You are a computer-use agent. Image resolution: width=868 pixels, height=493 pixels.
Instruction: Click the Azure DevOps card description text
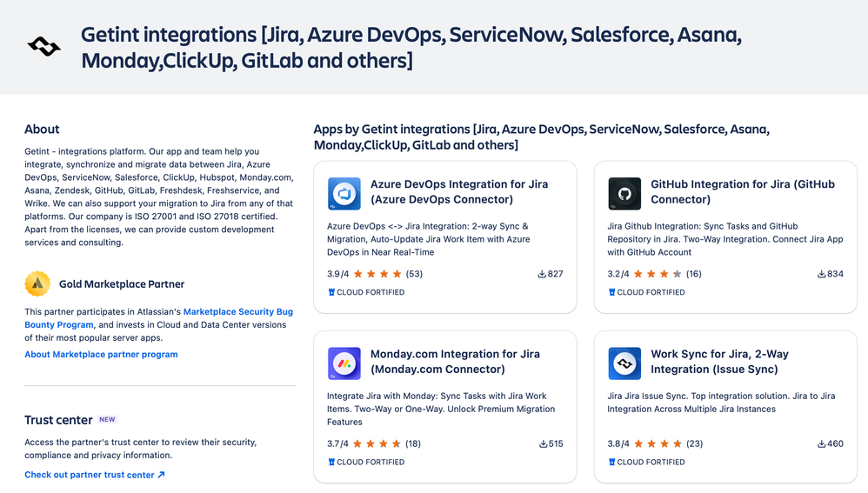(x=429, y=239)
